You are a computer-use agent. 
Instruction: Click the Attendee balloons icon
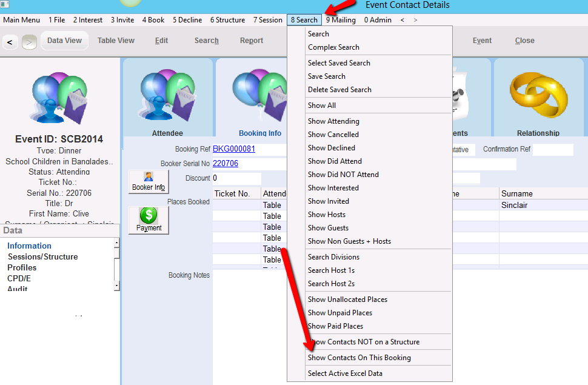pyautogui.click(x=167, y=95)
